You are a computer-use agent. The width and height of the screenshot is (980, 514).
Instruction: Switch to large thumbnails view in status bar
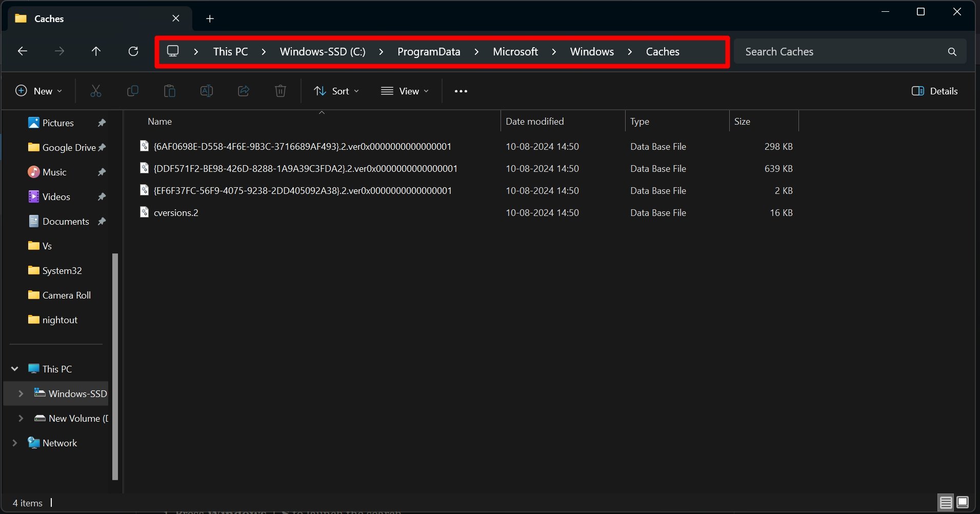click(963, 502)
